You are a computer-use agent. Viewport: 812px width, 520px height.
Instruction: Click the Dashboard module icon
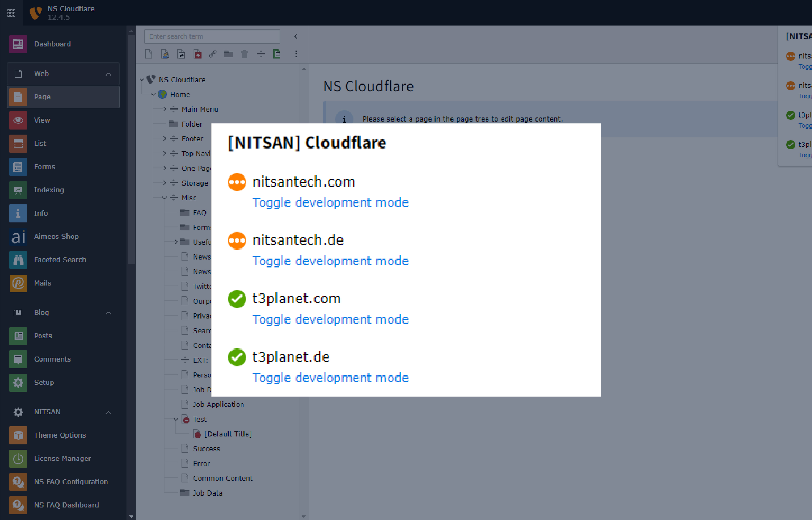(18, 44)
